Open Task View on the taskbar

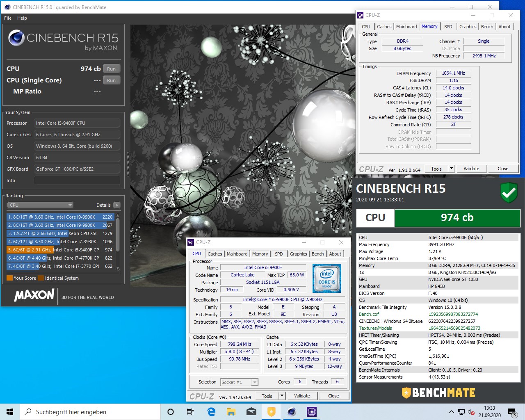click(190, 412)
